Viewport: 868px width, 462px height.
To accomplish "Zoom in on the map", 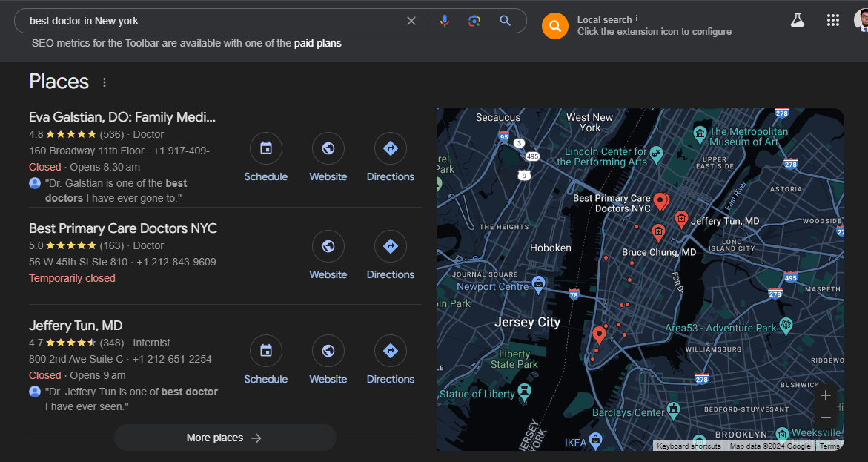I will [x=825, y=395].
